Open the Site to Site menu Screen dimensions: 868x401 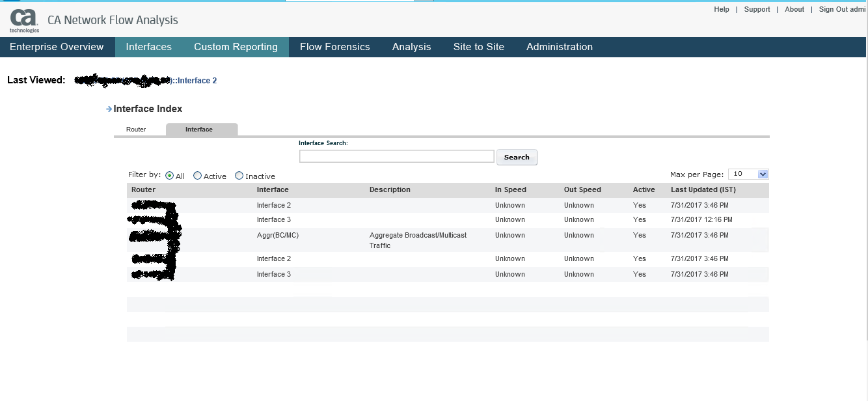pos(479,47)
